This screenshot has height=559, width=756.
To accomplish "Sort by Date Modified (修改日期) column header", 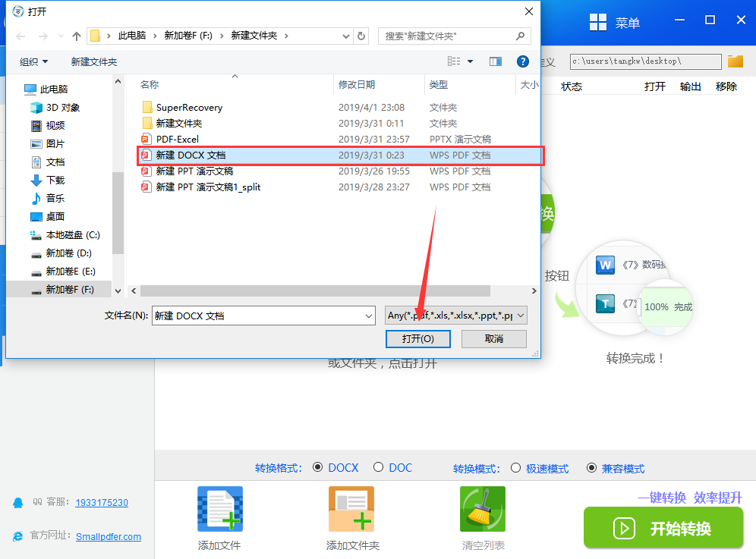I will point(357,85).
